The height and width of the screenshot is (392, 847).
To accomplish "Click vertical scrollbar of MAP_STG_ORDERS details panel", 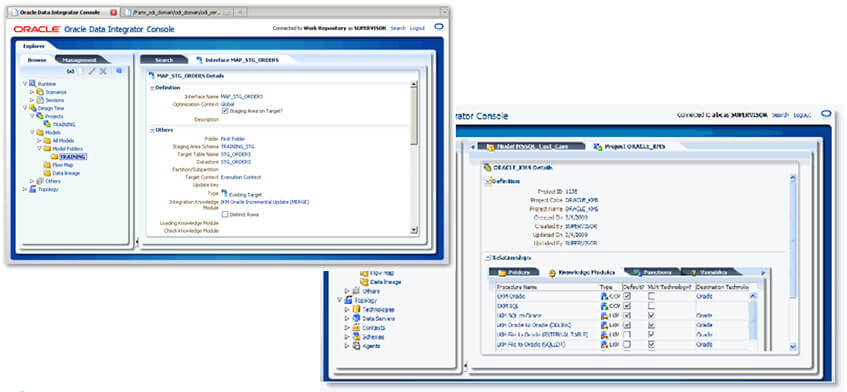I will pyautogui.click(x=414, y=158).
